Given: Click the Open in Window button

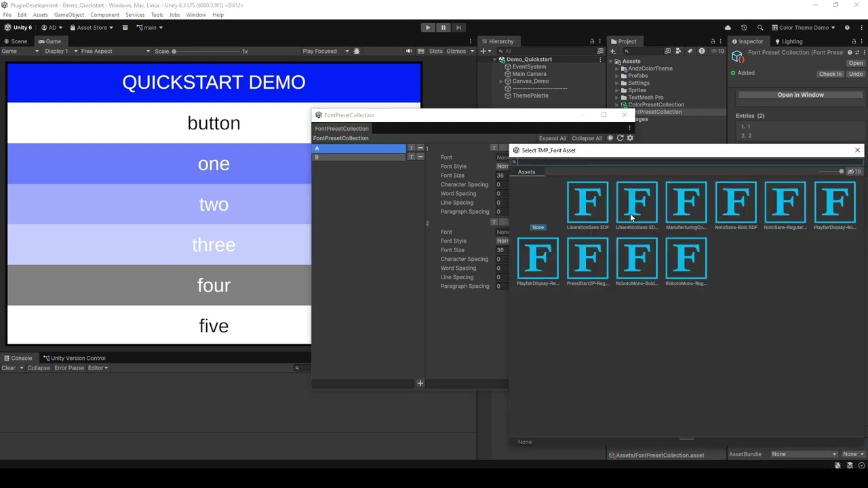Looking at the screenshot, I should pos(800,95).
